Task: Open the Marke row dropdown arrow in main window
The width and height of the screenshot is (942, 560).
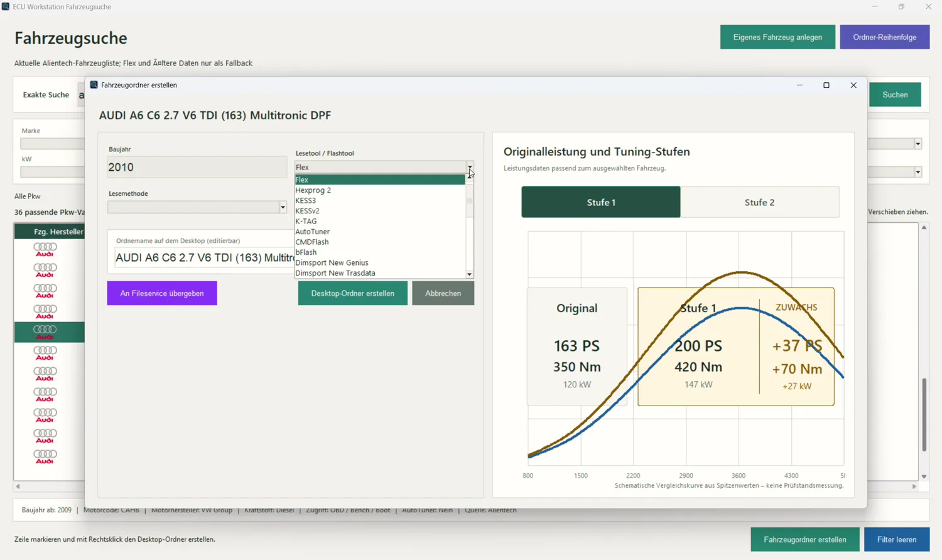Action: click(x=918, y=144)
